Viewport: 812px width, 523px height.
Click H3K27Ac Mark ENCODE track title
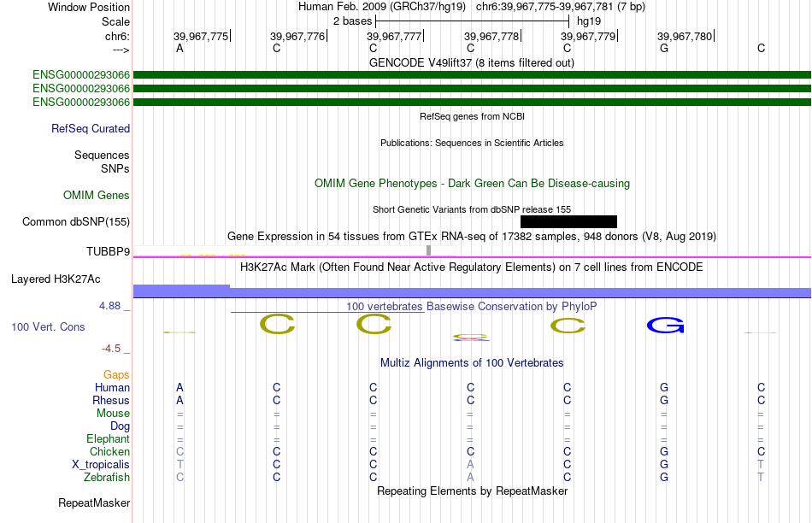(471, 267)
